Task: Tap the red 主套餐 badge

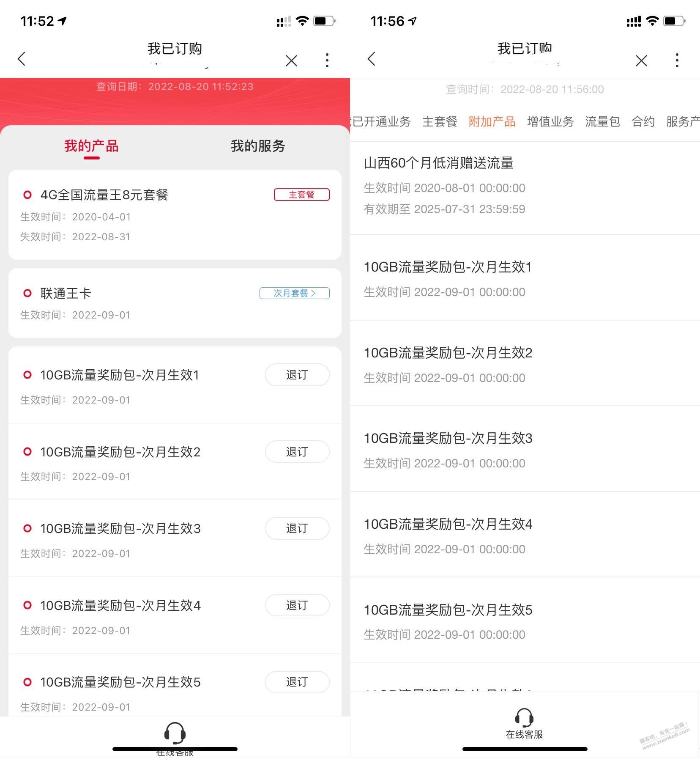Action: click(x=301, y=195)
